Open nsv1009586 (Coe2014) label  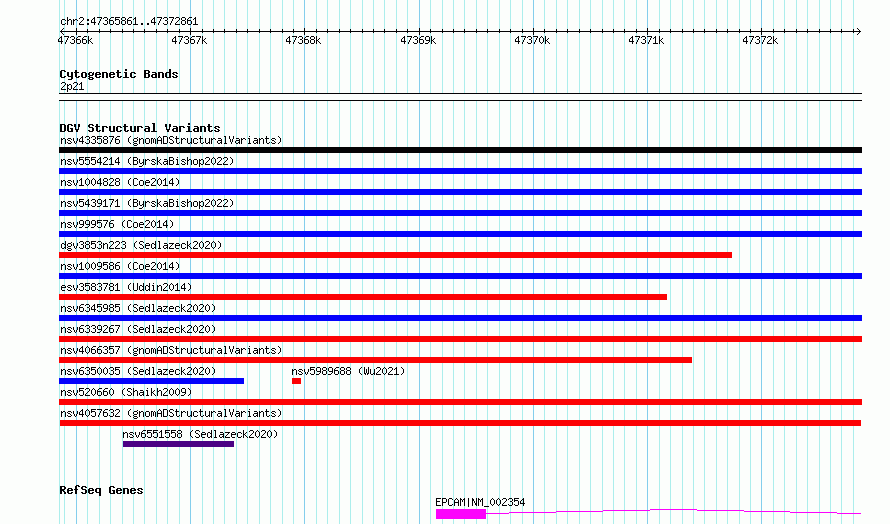click(x=120, y=266)
